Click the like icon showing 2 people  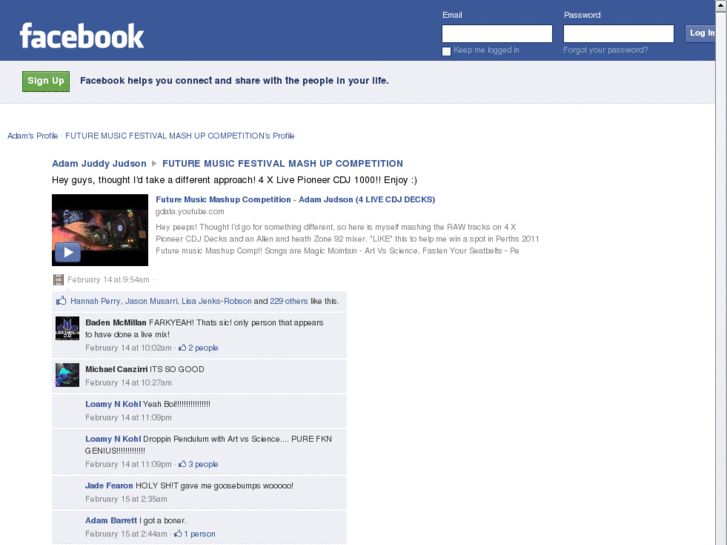click(x=182, y=347)
